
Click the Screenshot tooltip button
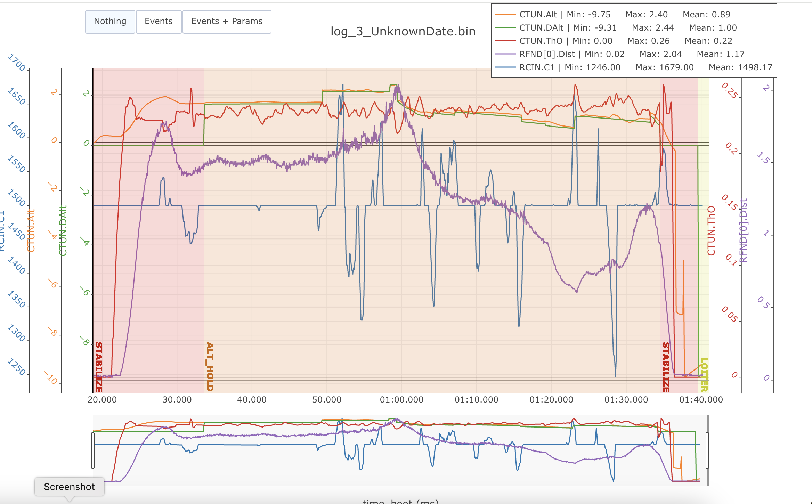69,487
